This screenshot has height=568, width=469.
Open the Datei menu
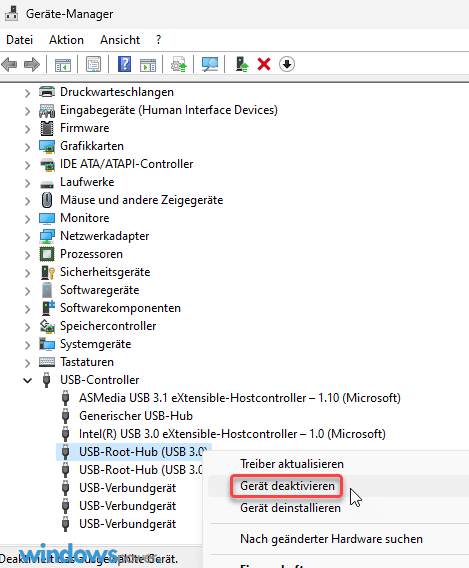tap(20, 40)
